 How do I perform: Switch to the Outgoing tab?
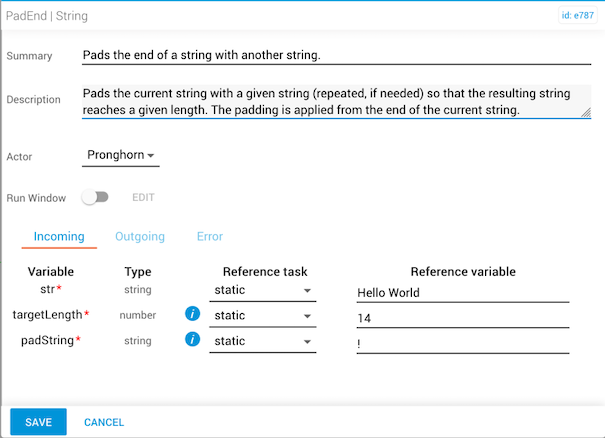tap(140, 237)
